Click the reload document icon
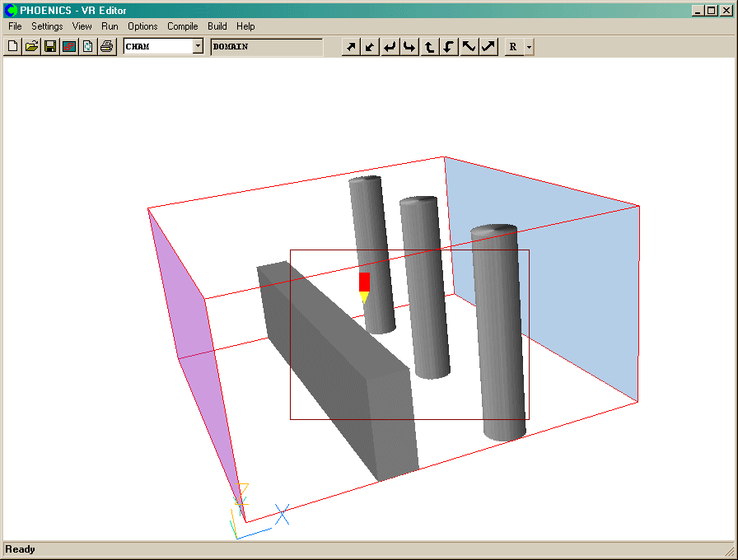Viewport: 738px width, 560px height. tap(88, 47)
